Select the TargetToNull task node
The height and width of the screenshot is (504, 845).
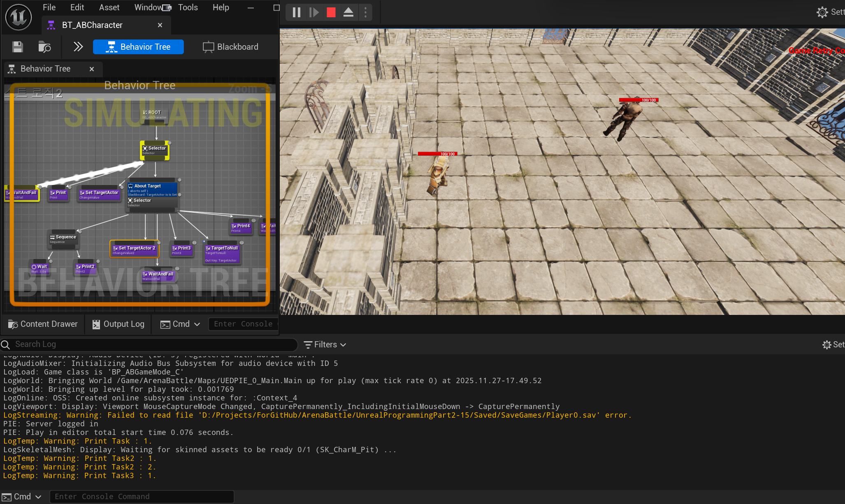(222, 251)
